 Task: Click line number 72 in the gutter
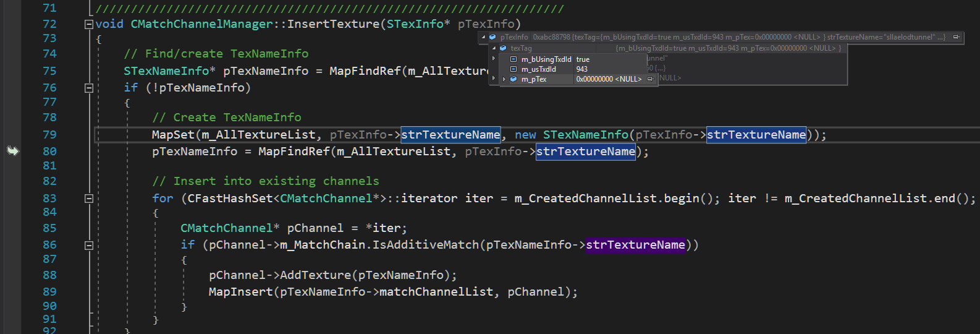coord(49,24)
